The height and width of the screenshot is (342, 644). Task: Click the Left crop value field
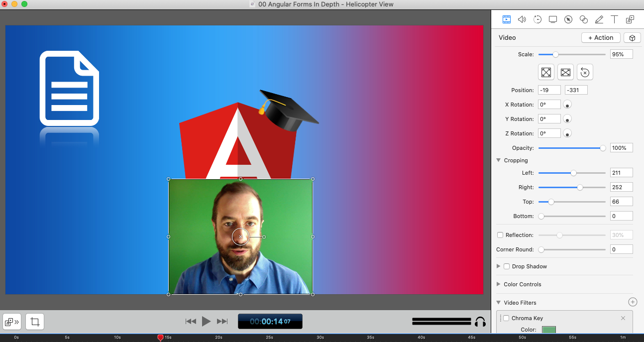point(622,173)
